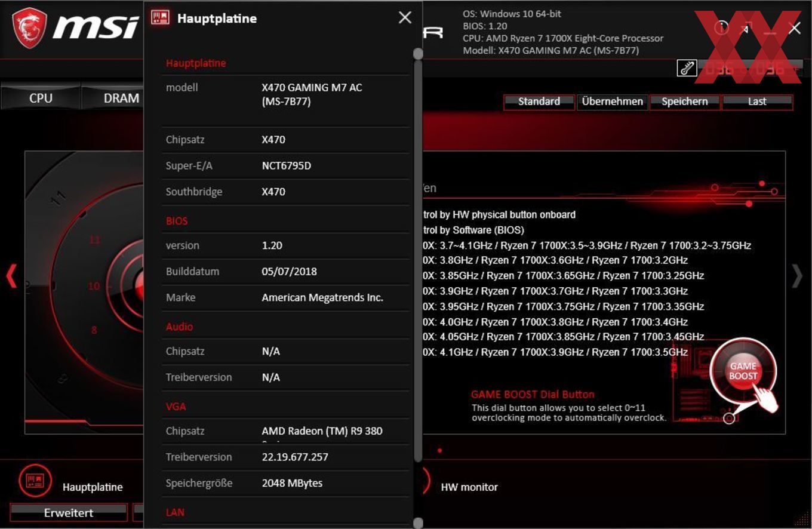The width and height of the screenshot is (812, 529).
Task: Select the Builddatum value '05/07/2018'
Action: click(x=290, y=272)
